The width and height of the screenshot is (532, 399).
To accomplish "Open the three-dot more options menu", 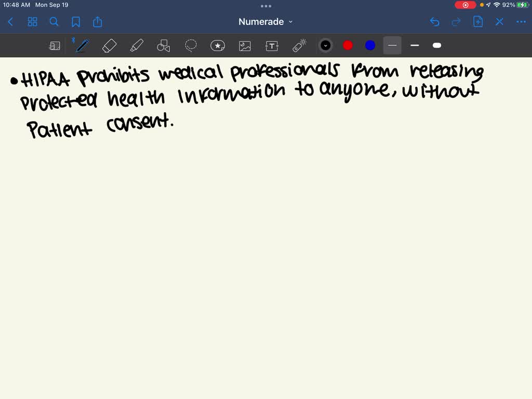I will [521, 22].
